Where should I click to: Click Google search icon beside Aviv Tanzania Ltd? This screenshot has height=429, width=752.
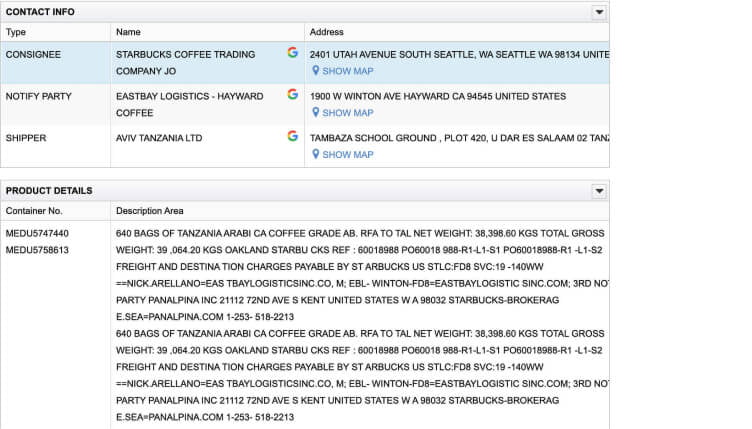[292, 136]
